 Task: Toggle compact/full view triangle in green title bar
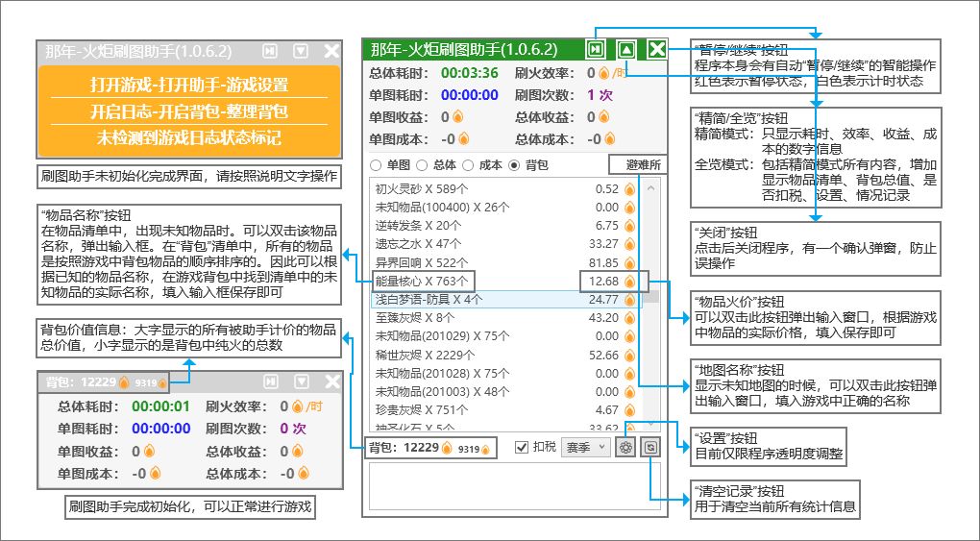626,49
